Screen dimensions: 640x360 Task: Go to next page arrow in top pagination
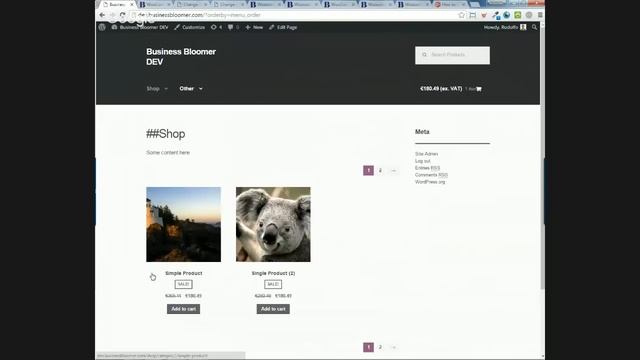(x=393, y=171)
